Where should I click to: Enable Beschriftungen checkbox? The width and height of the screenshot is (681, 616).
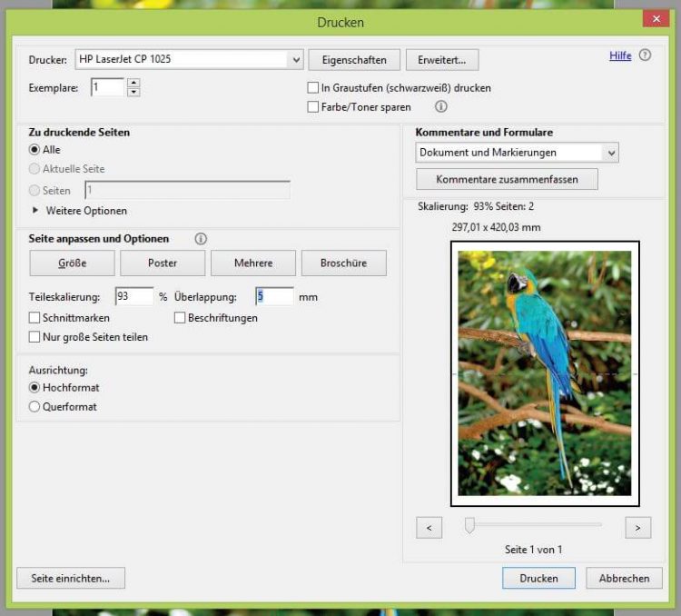coord(180,318)
